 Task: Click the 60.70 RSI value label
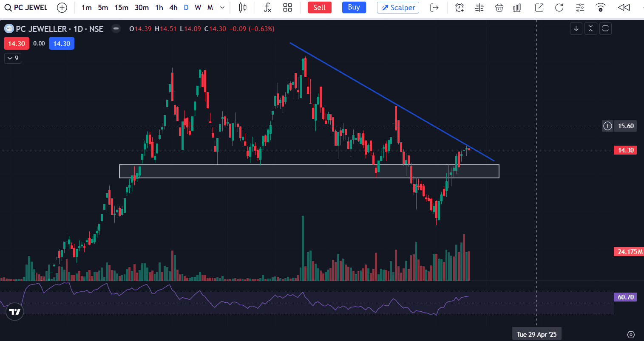tap(625, 297)
